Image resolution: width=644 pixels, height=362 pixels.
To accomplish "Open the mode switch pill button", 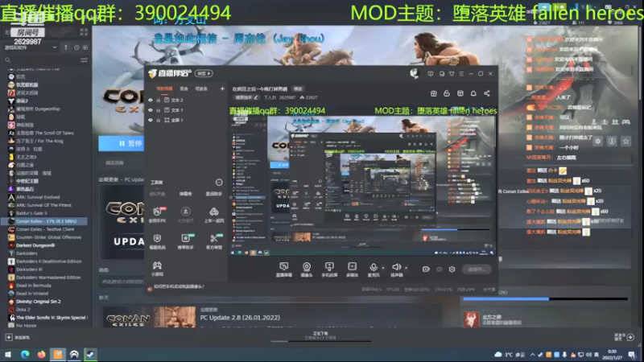I will (x=204, y=73).
